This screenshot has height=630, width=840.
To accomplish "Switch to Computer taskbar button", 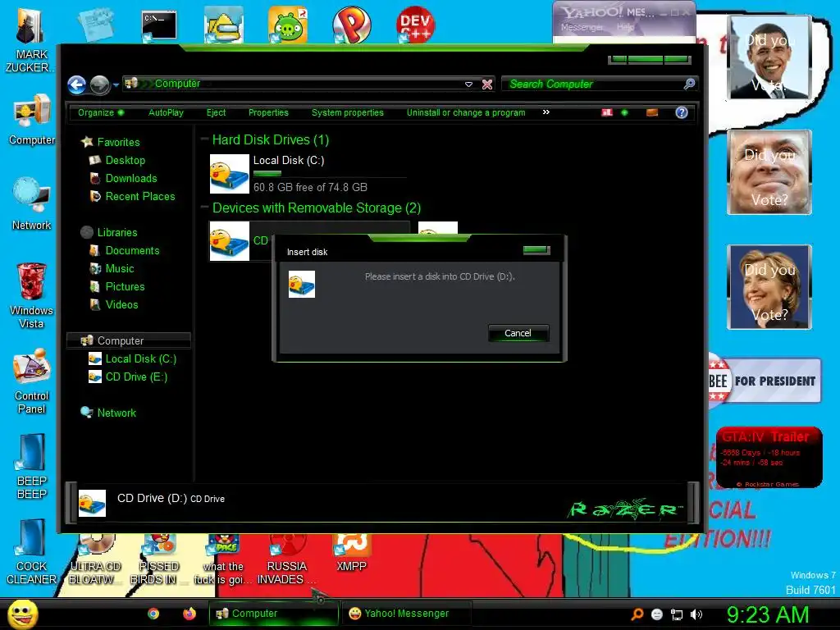I will click(274, 614).
